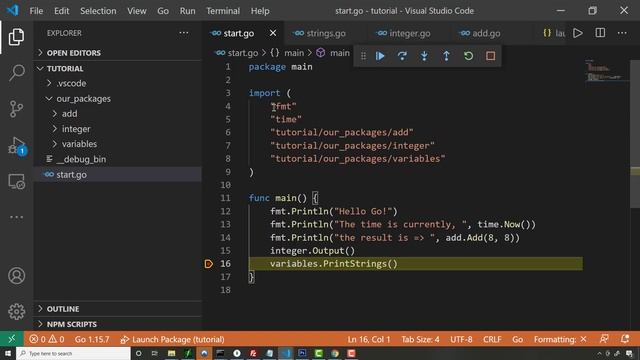Expand the Open Editors section
The height and width of the screenshot is (360, 640).
click(118, 53)
